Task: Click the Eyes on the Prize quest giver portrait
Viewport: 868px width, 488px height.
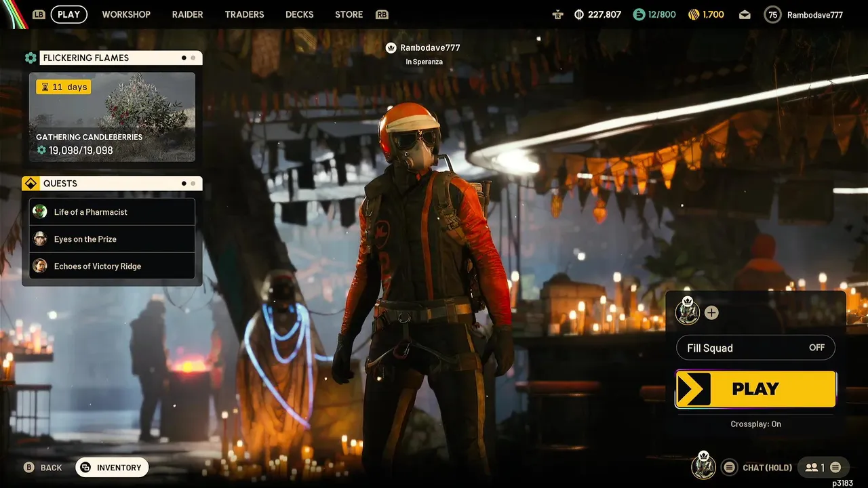Action: [40, 239]
